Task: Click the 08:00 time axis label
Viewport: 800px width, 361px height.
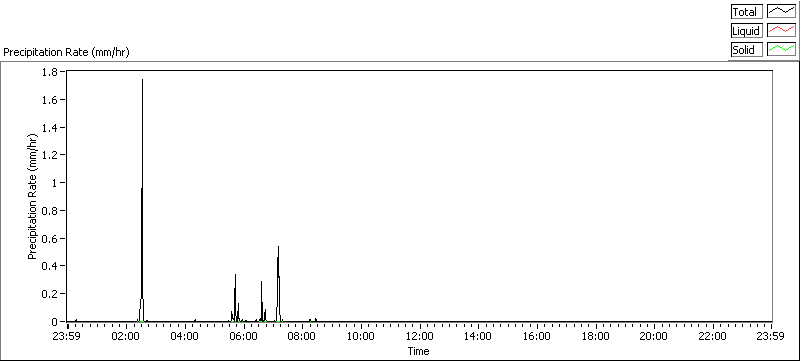Action: pyautogui.click(x=302, y=336)
